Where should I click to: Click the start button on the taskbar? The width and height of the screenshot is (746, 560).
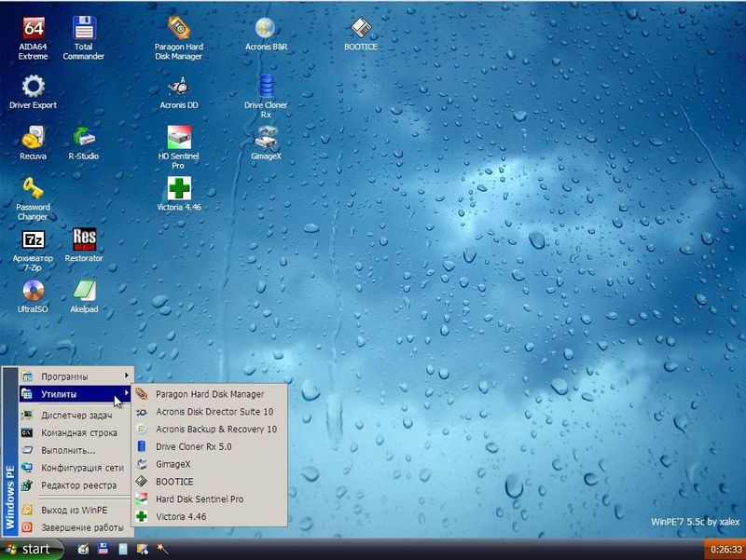(32, 550)
